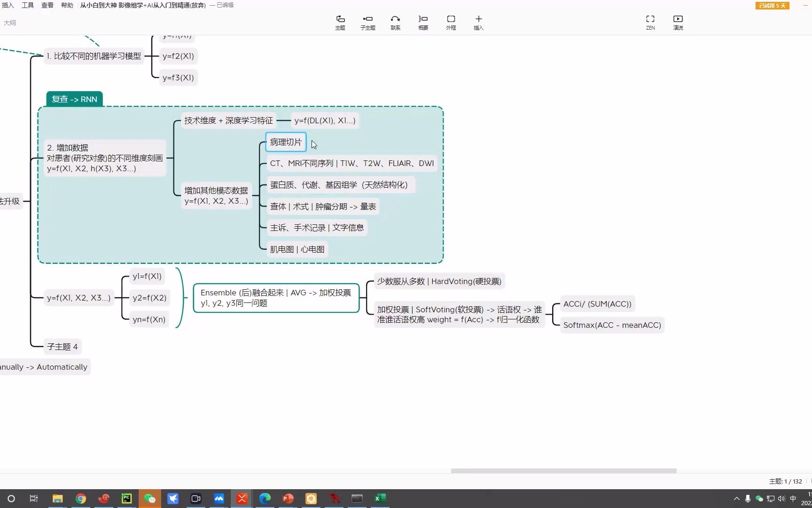This screenshot has width=812, height=508.
Task: Select the Ensemble (后)融合起来 summary topic
Action: point(276,298)
